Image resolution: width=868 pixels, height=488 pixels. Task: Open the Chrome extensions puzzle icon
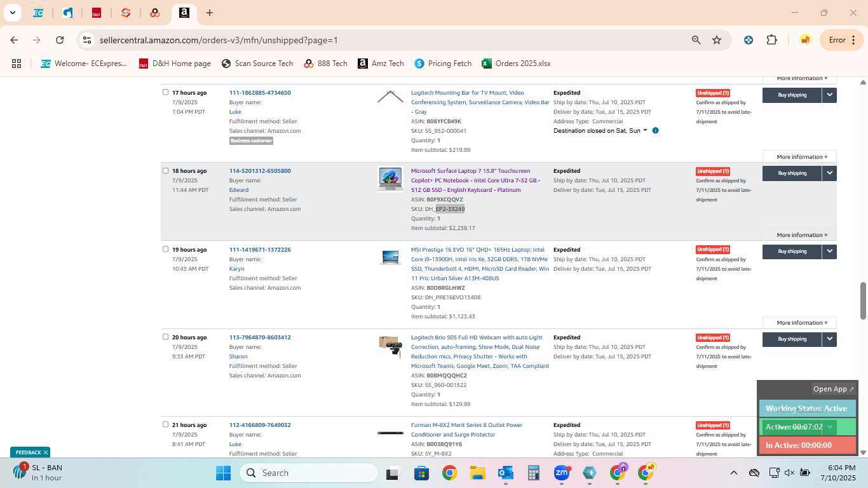(771, 40)
